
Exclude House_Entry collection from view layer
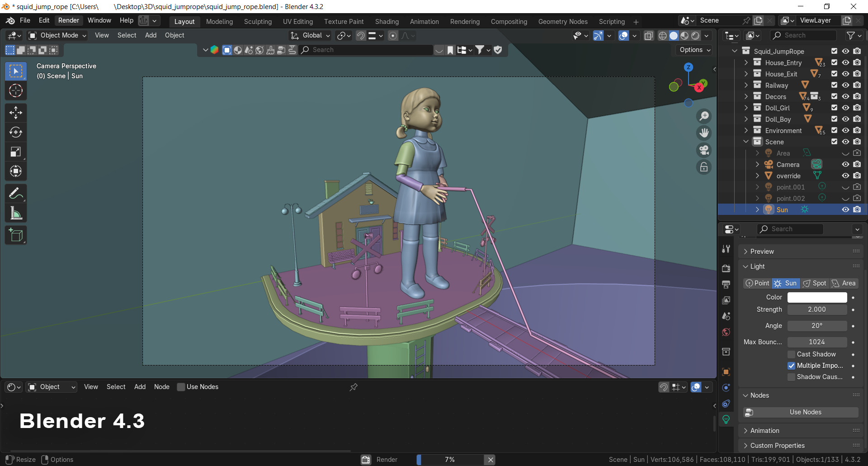(x=834, y=63)
